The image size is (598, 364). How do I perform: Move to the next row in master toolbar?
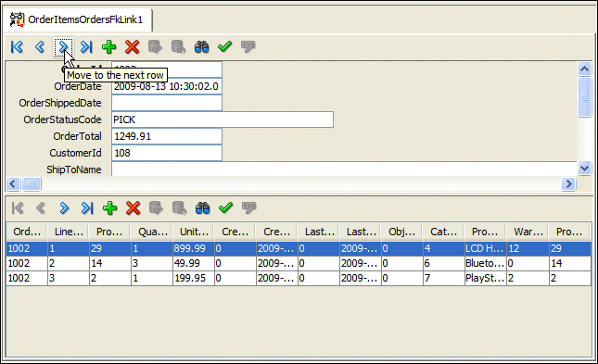[x=63, y=47]
